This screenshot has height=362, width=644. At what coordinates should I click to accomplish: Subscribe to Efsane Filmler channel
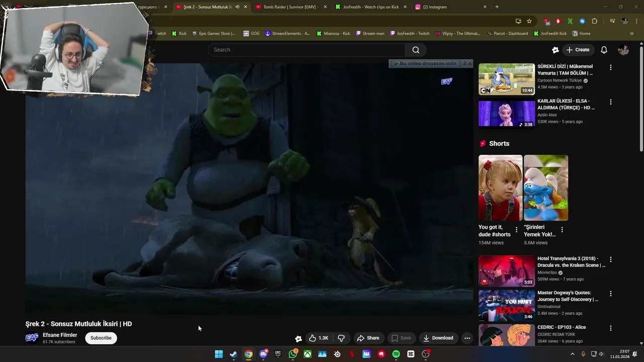[101, 338]
